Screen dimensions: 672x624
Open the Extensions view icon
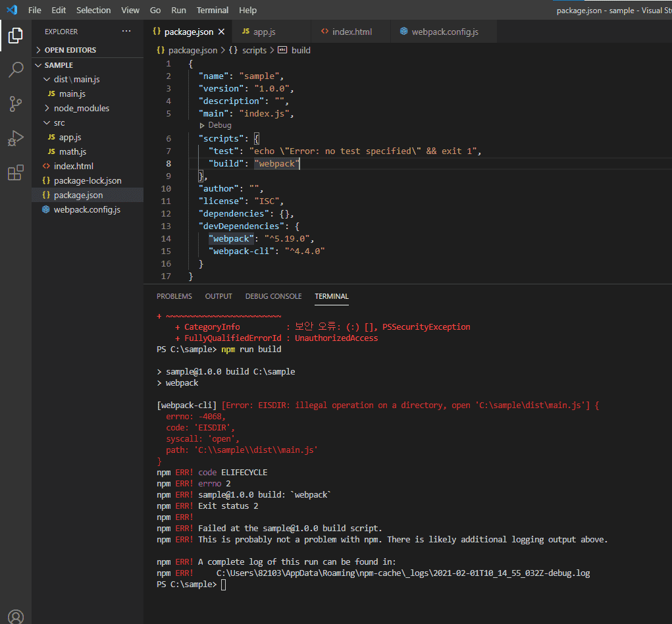16,172
